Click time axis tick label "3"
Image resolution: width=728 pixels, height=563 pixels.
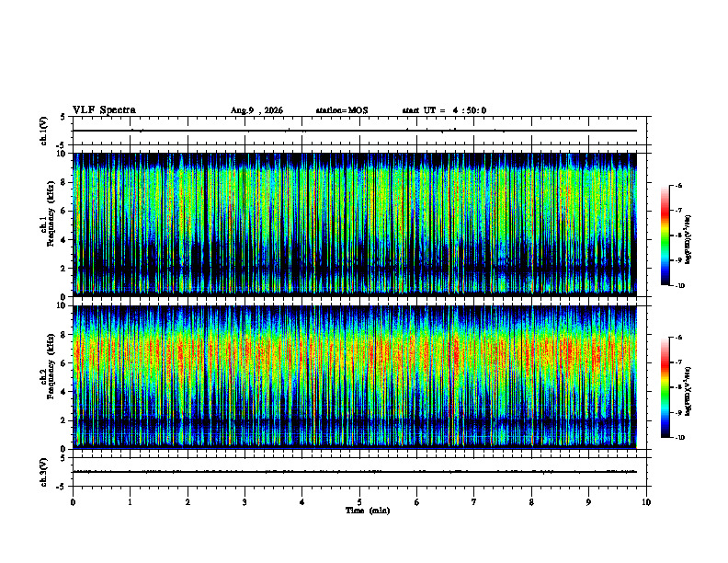tap(245, 502)
